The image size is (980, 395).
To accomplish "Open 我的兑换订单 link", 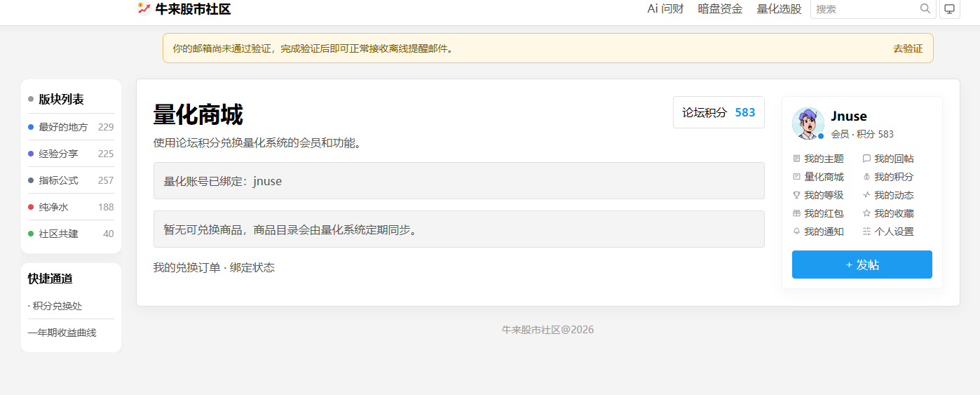I will click(x=186, y=267).
